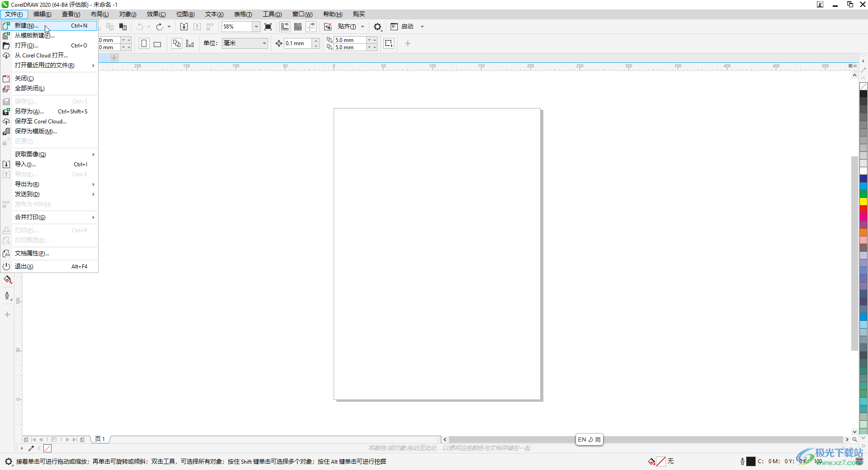Pick the red swatch in color palette
The height and width of the screenshot is (470, 868).
point(863,209)
